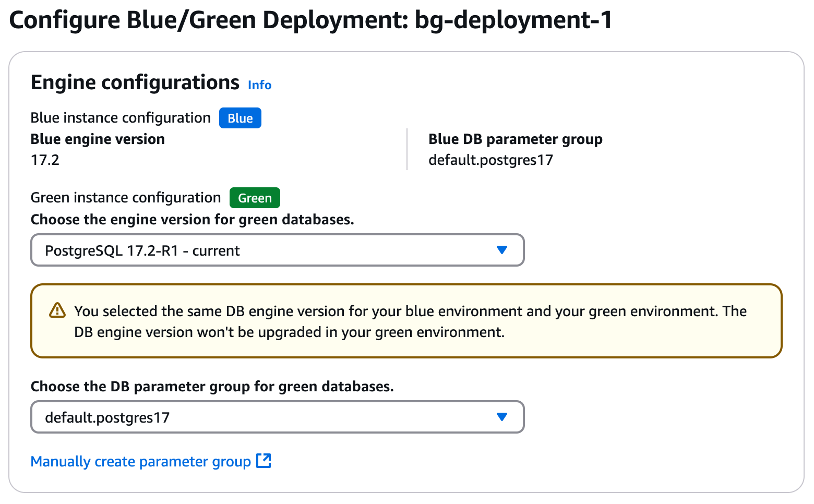Click the Green instance configuration label
Image resolution: width=814 pixels, height=504 pixels.
(125, 198)
